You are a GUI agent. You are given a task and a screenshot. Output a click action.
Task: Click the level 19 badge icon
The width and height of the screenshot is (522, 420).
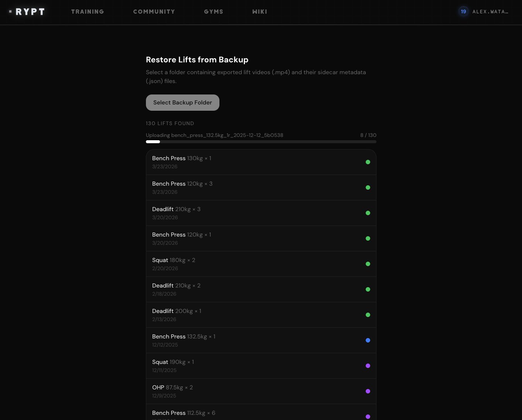click(463, 12)
